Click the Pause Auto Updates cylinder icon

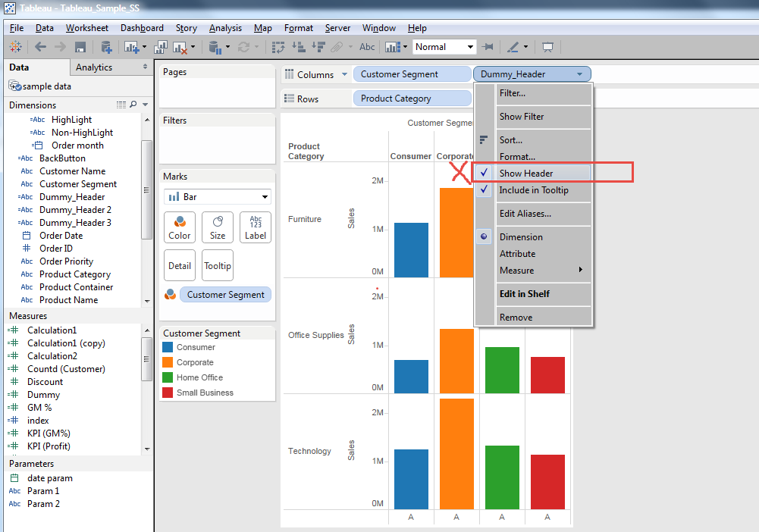click(215, 47)
